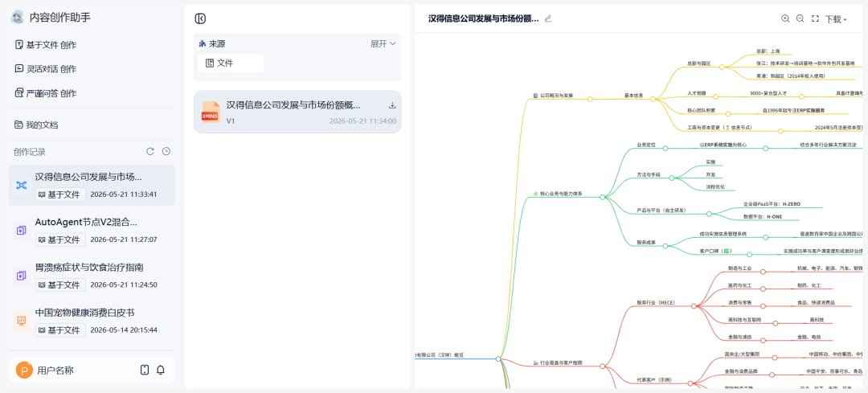The height and width of the screenshot is (393, 868).
Task: Select the 汉得信息公司发展与市场 record
Action: 92,186
